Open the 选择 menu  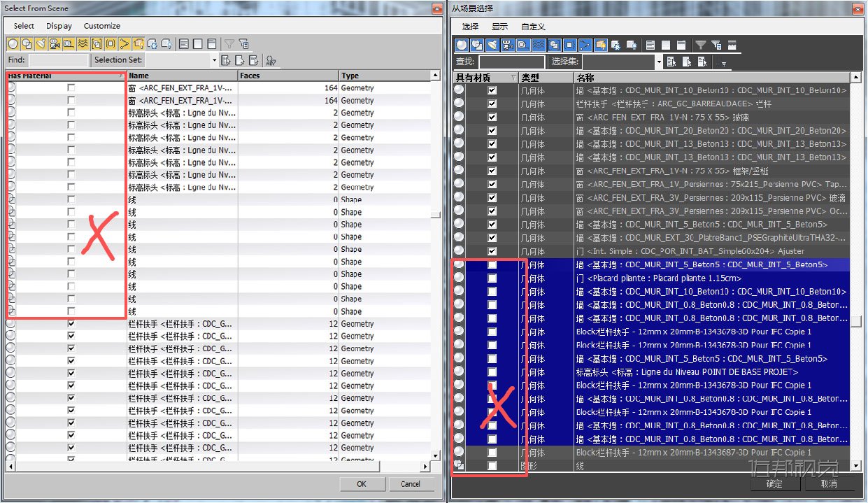click(470, 27)
